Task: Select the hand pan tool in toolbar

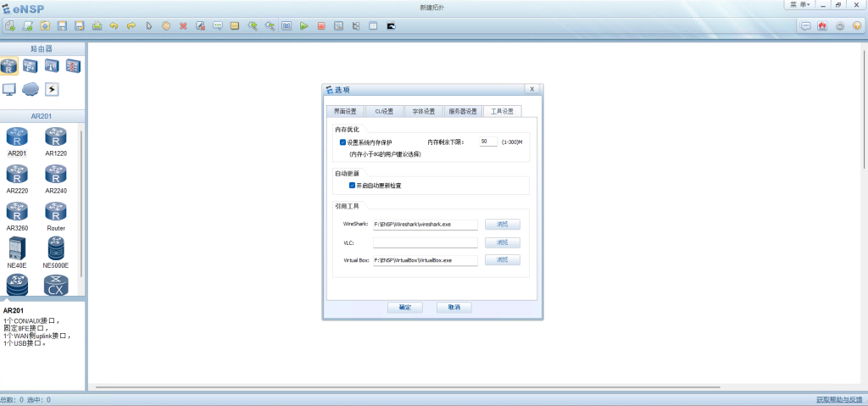Action: coord(166,26)
